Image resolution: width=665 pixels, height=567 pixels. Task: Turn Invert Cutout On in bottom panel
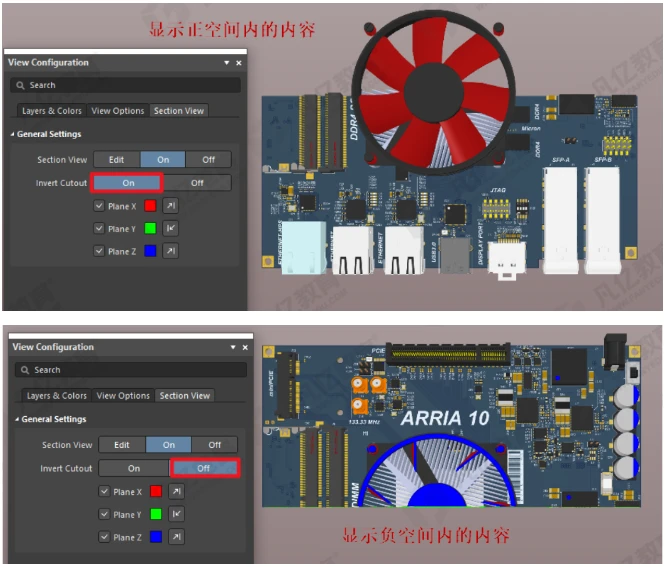pyautogui.click(x=134, y=468)
